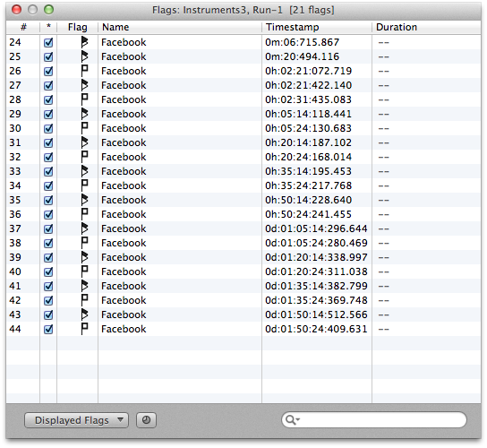Click the flag icon in row 25
The width and height of the screenshot is (487, 448).
(84, 56)
